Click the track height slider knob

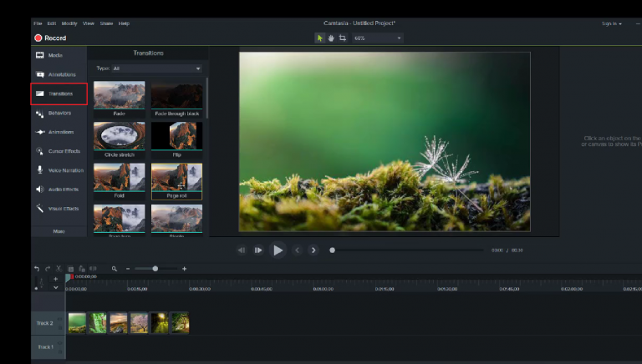tap(37, 288)
